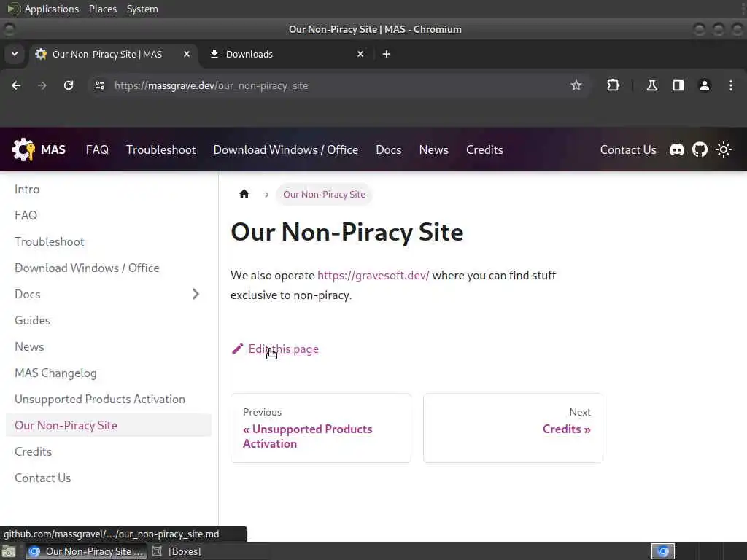
Task: Open the Places menu
Action: click(x=102, y=9)
